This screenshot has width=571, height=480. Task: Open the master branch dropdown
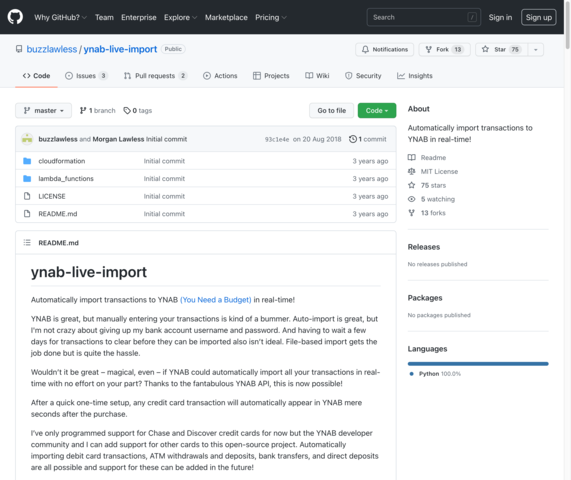coord(43,110)
